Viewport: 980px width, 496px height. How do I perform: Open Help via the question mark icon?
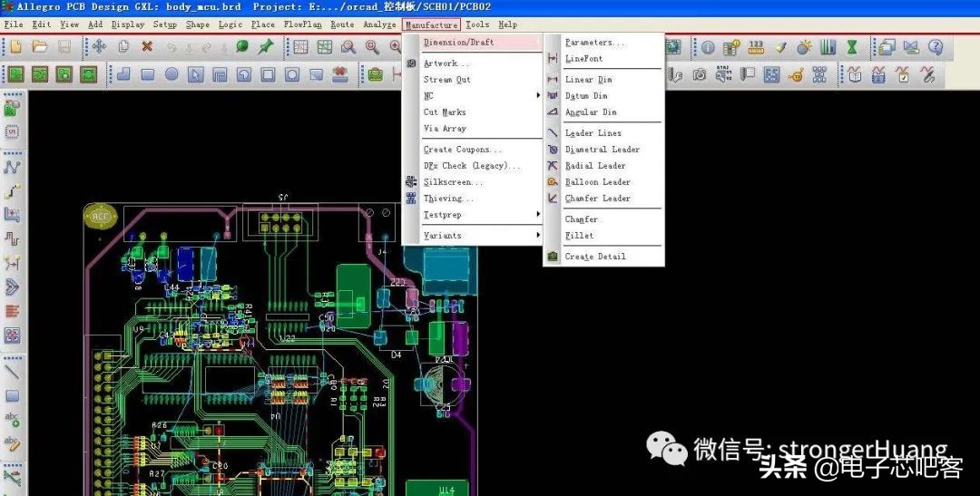[x=935, y=47]
